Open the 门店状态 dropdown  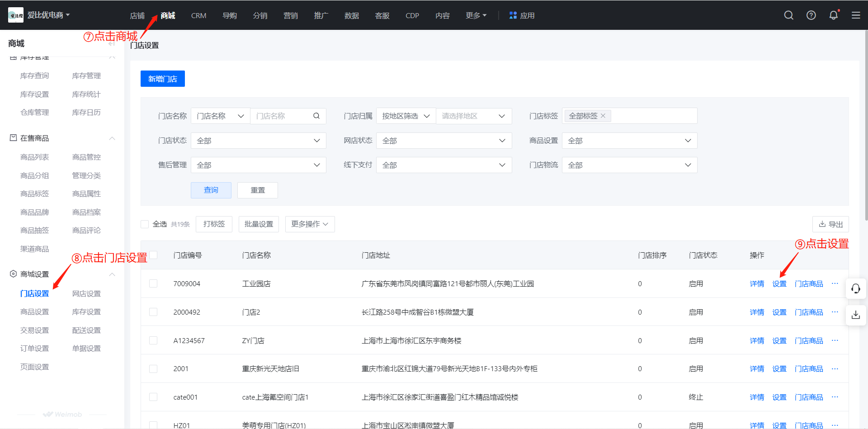[x=258, y=141]
